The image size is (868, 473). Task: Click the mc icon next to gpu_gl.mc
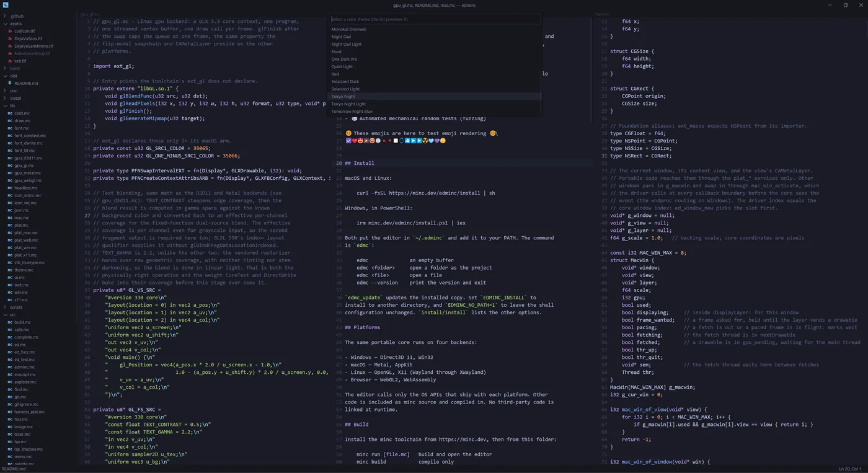tap(10, 166)
